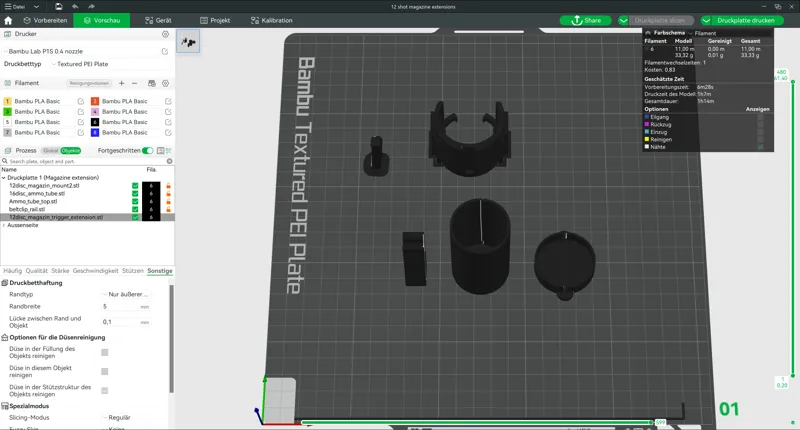This screenshot has width=800, height=430.
Task: Open the Datei menu
Action: tap(15, 7)
